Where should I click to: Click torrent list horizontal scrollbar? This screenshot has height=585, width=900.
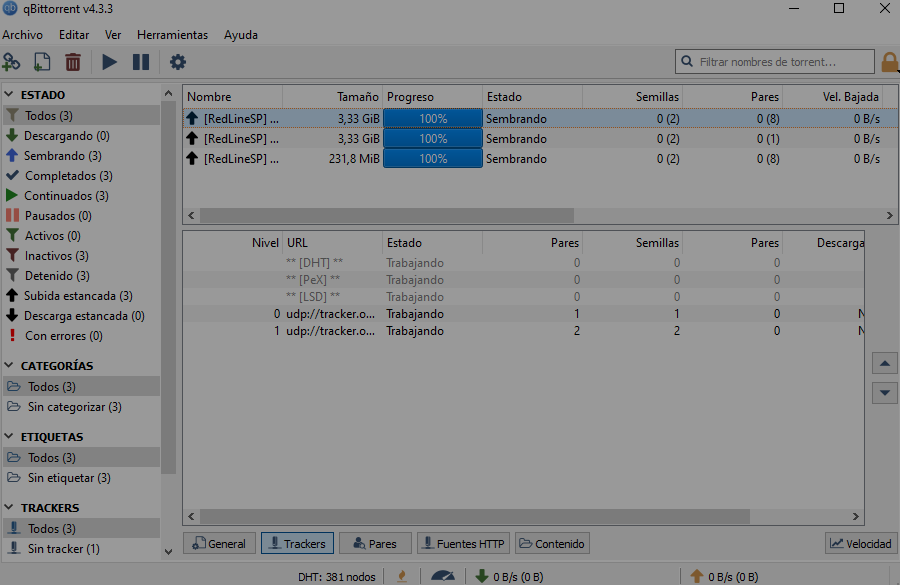[x=387, y=216]
